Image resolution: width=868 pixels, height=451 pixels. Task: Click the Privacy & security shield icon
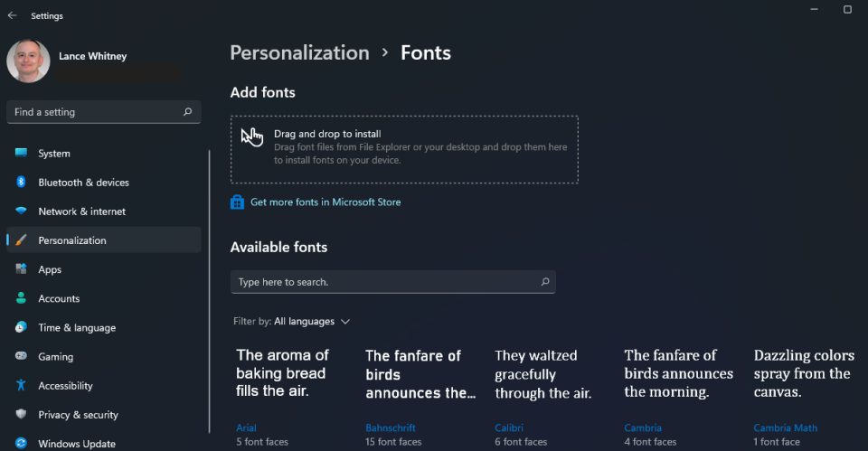click(x=21, y=414)
